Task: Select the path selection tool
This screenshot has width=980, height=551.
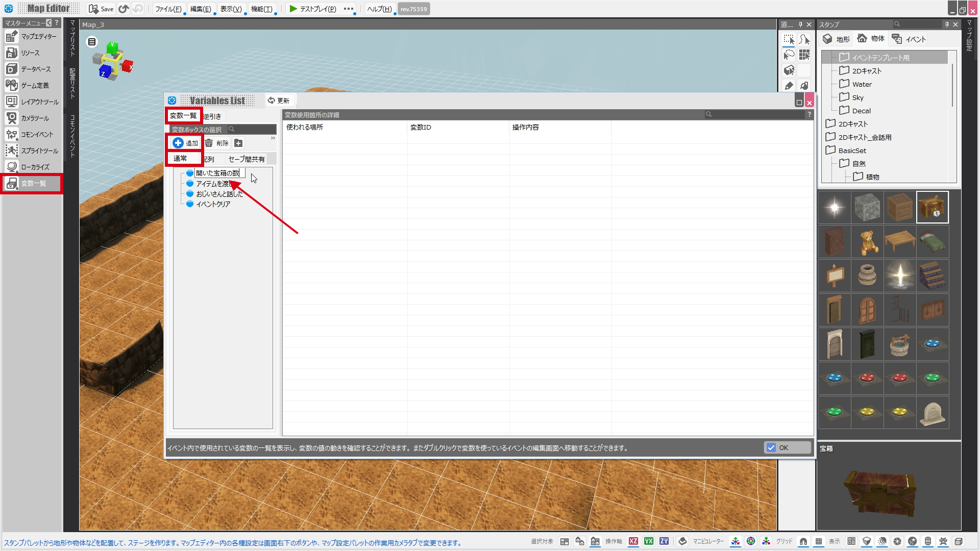Action: tap(804, 40)
